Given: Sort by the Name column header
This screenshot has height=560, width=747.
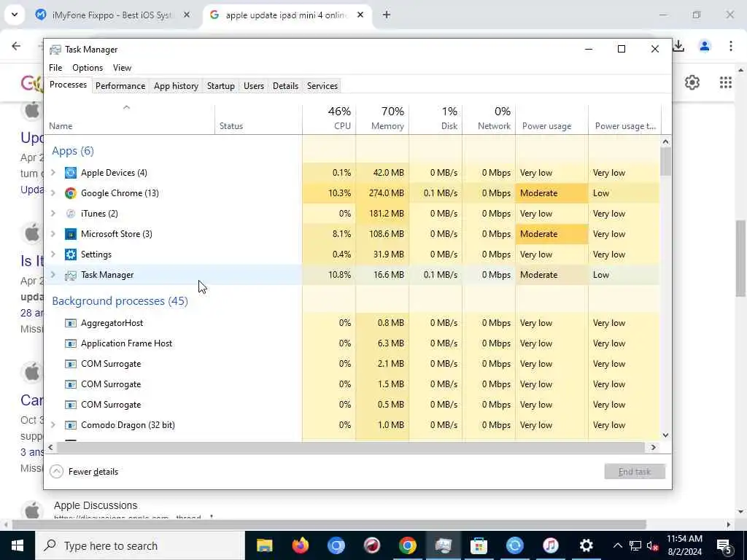Looking at the screenshot, I should pos(129,119).
